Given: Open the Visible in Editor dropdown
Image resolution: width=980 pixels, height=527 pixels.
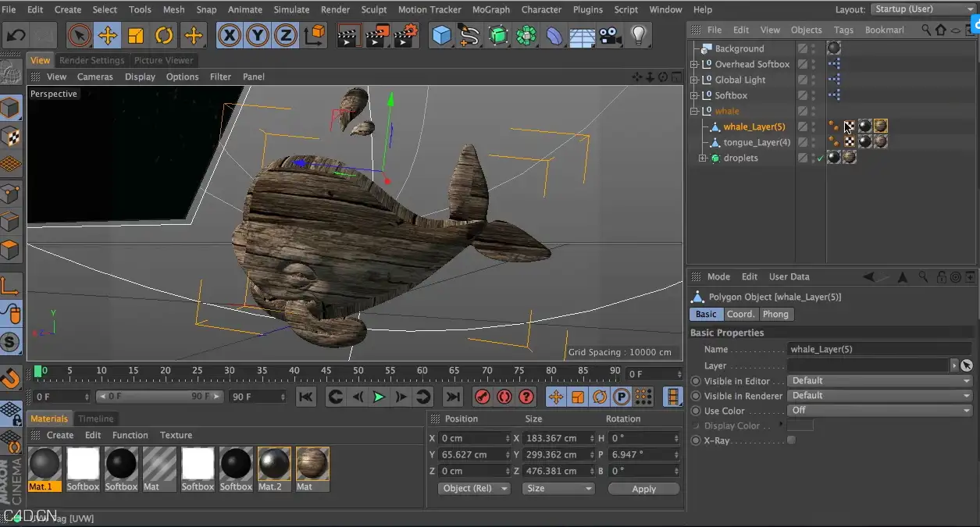Looking at the screenshot, I should tap(879, 381).
